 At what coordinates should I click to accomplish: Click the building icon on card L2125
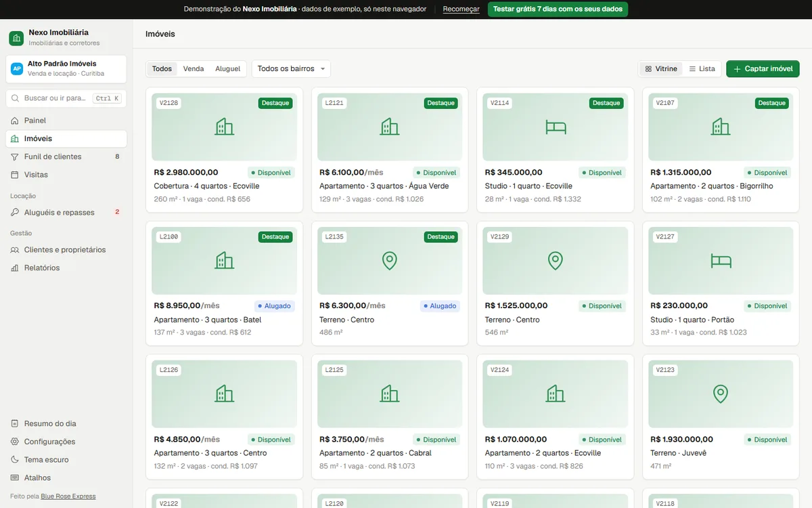coord(390,394)
